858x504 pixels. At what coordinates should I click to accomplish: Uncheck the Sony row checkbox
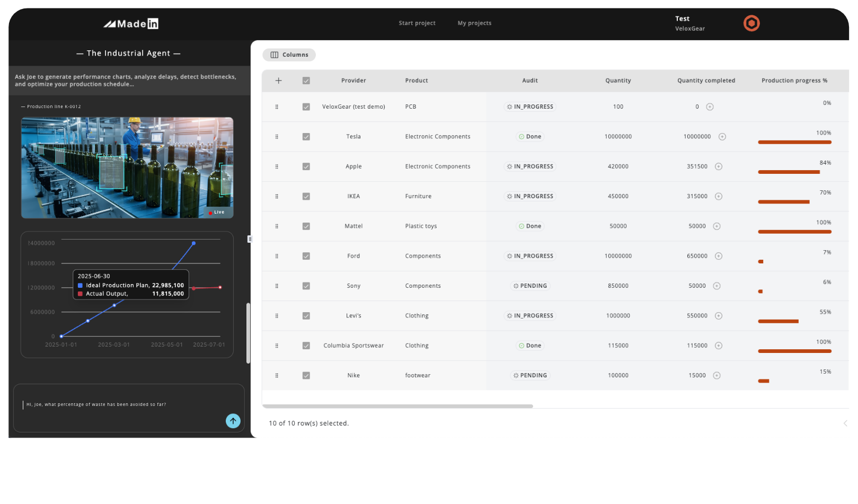(x=306, y=286)
